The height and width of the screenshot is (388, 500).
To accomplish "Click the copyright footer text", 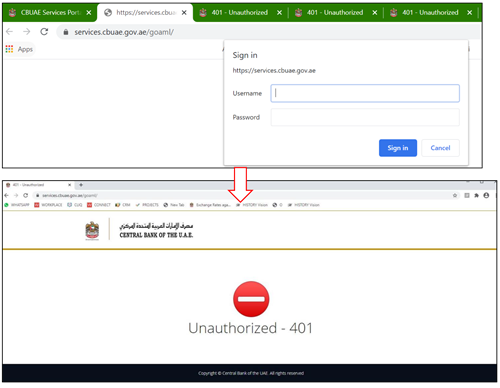I will [x=251, y=373].
